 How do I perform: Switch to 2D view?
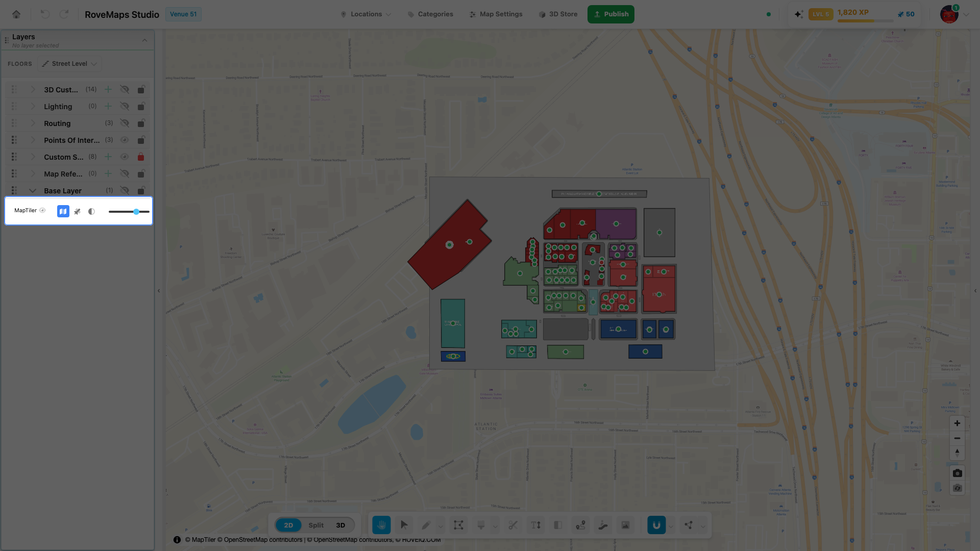click(x=288, y=525)
